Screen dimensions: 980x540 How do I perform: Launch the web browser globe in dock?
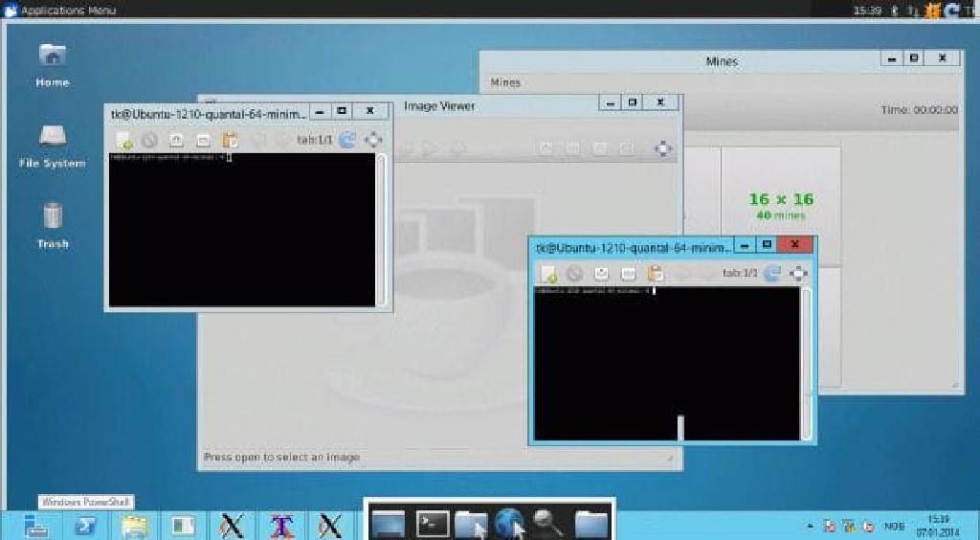point(511,522)
